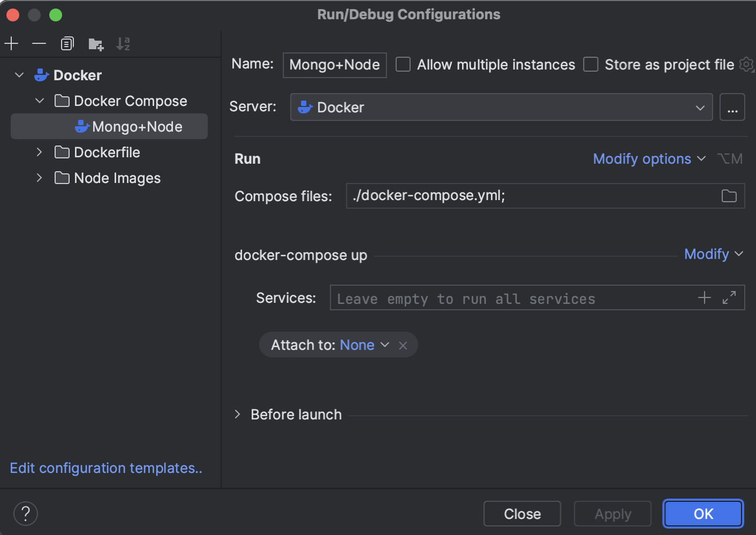Click into the Name text field

pyautogui.click(x=335, y=65)
